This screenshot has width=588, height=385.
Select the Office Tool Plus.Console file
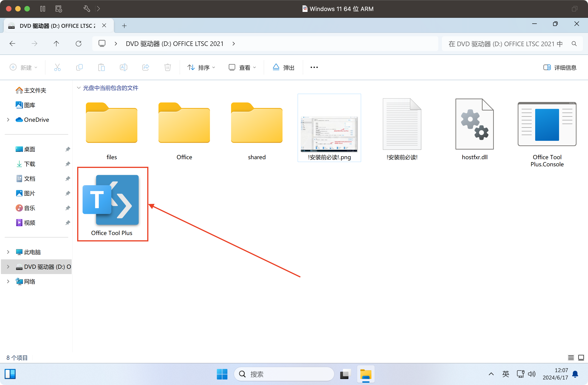[x=547, y=124]
